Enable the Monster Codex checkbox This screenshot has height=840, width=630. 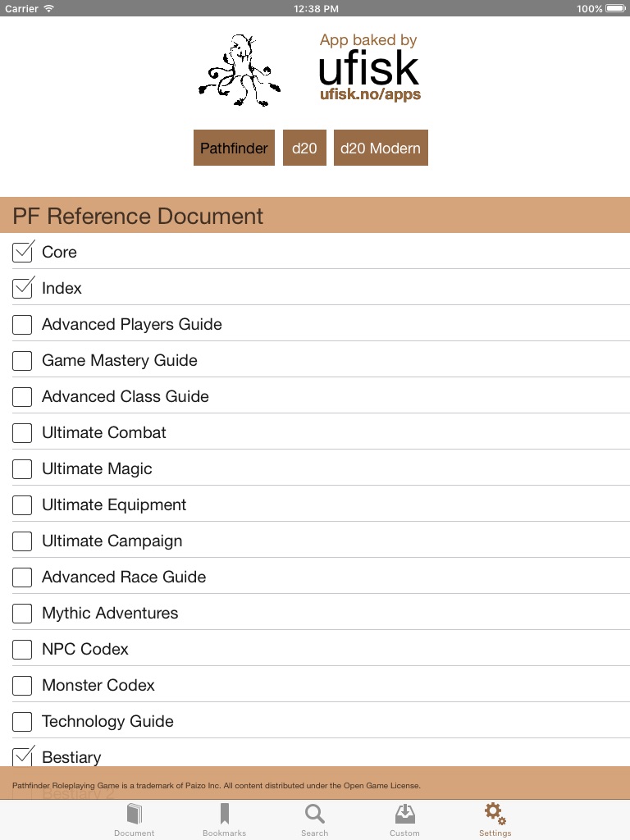pyautogui.click(x=22, y=685)
